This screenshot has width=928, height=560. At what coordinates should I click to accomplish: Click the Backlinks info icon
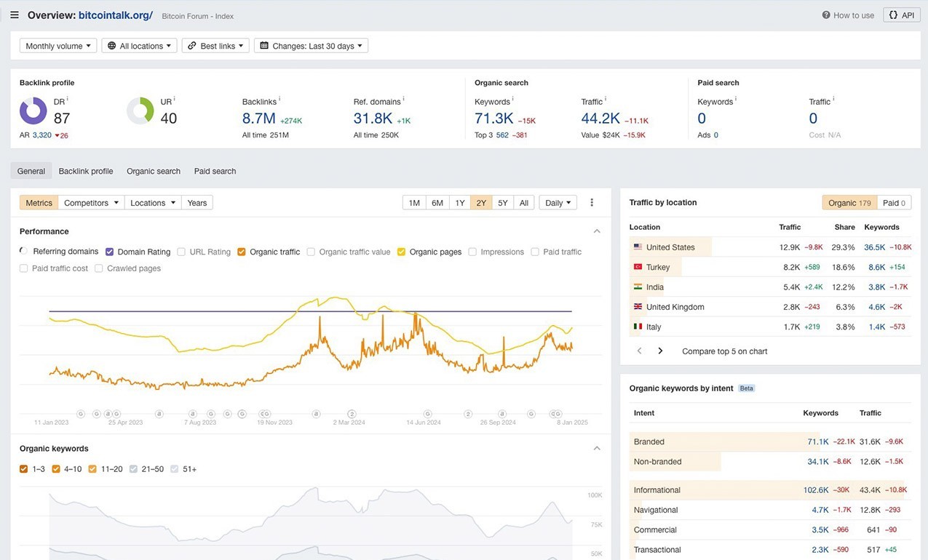point(279,99)
